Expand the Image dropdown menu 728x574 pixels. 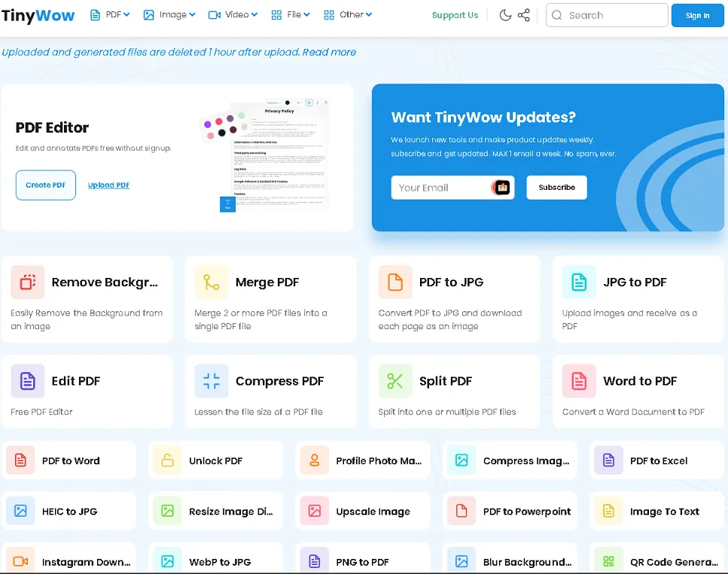pos(169,14)
